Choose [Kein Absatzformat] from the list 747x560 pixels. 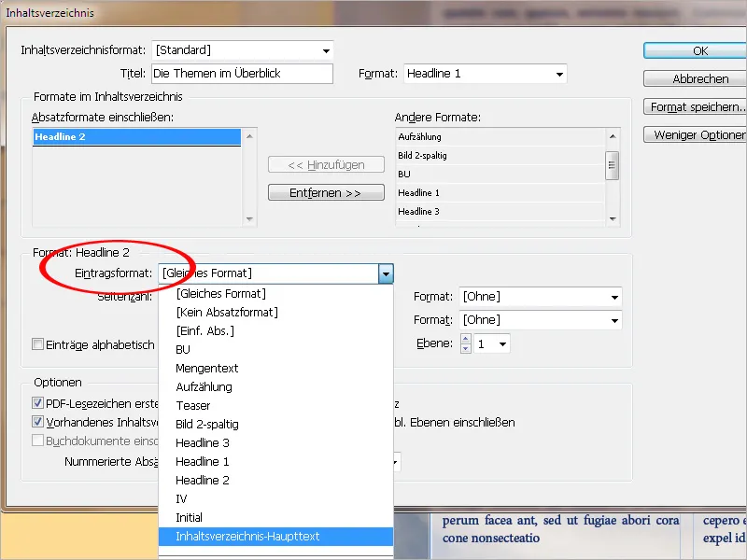pos(275,312)
